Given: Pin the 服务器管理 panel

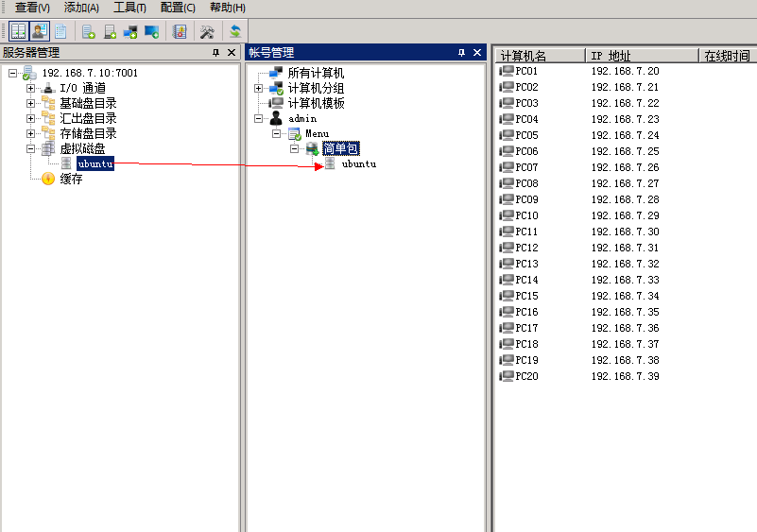Looking at the screenshot, I should click(x=215, y=53).
